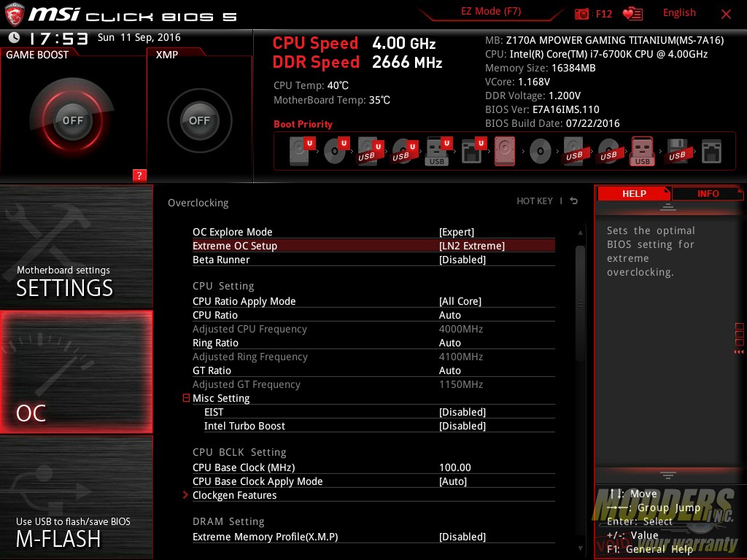The width and height of the screenshot is (747, 560).
Task: Switch to the INFO tab
Action: tap(708, 193)
